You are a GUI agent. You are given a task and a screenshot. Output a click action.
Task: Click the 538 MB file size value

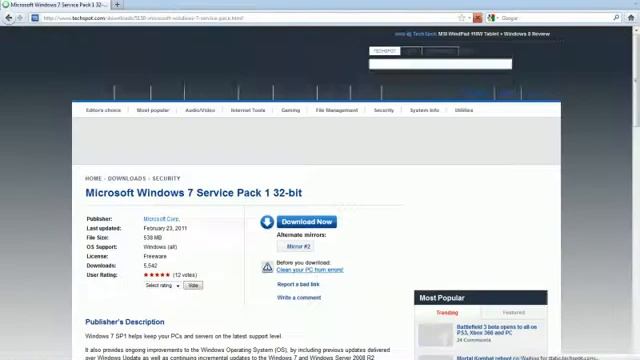coord(153,238)
